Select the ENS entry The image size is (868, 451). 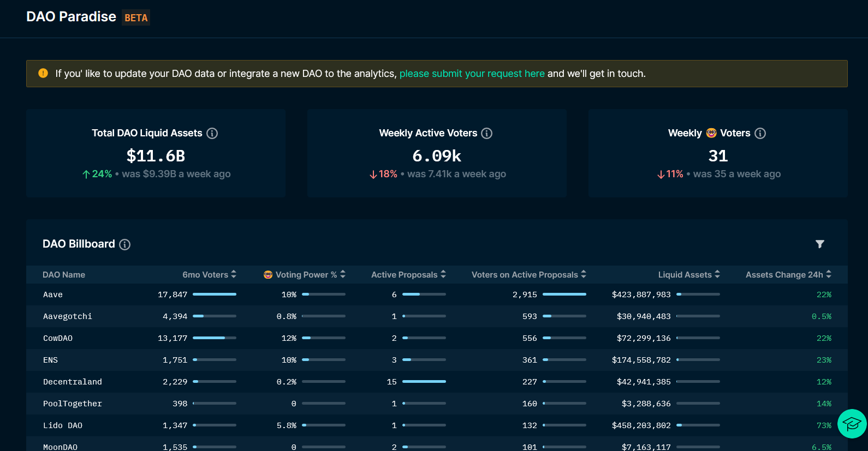[x=437, y=360]
